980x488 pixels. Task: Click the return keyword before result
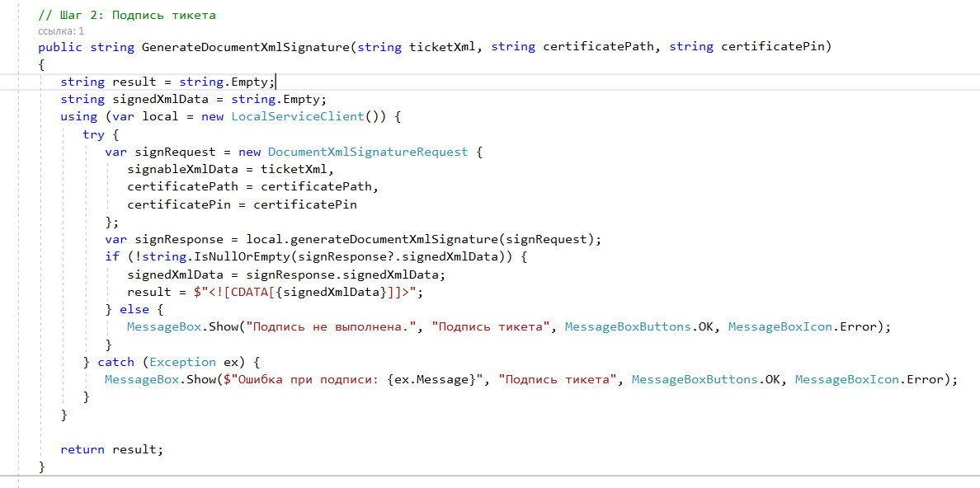point(82,449)
